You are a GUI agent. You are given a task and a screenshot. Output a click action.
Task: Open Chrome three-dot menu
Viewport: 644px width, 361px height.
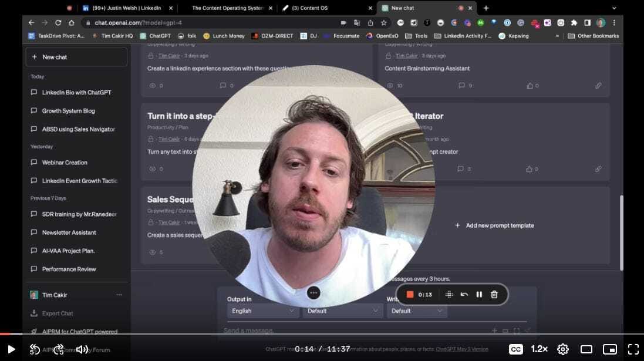(614, 22)
